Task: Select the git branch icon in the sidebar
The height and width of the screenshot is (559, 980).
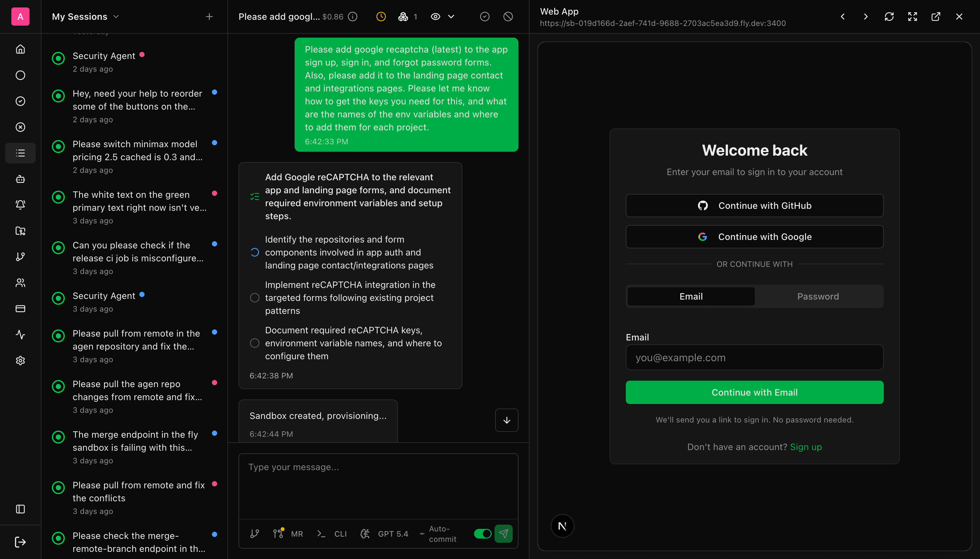Action: (x=20, y=257)
